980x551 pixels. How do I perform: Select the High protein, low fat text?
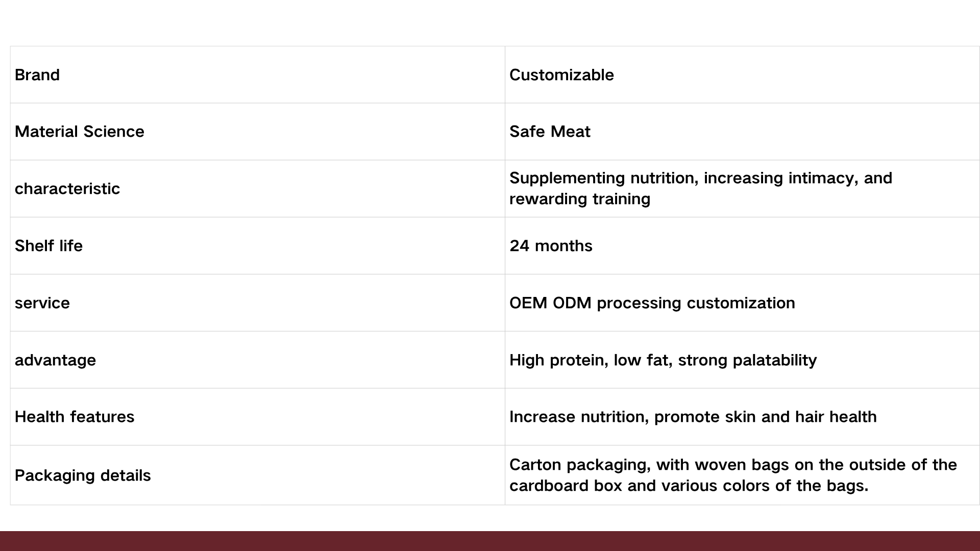663,360
